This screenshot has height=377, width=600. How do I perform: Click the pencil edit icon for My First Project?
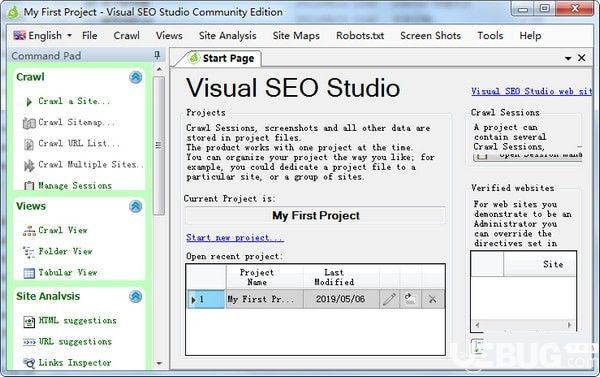click(x=389, y=299)
